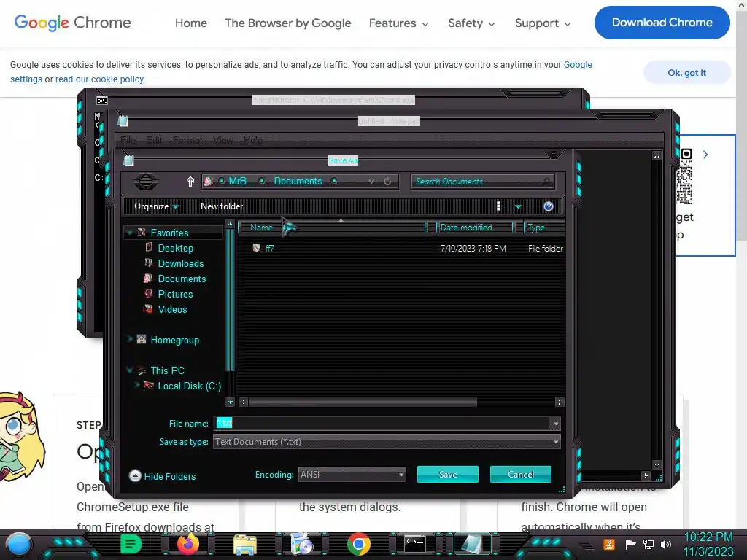Click the Desktop icon under Favorites
This screenshot has height=560, width=747.
[149, 248]
